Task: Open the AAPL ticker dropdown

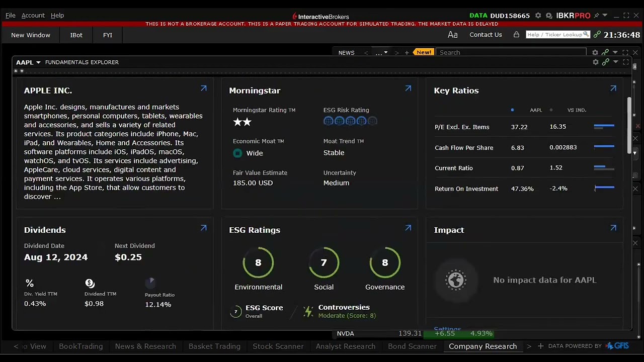Action: pos(38,62)
